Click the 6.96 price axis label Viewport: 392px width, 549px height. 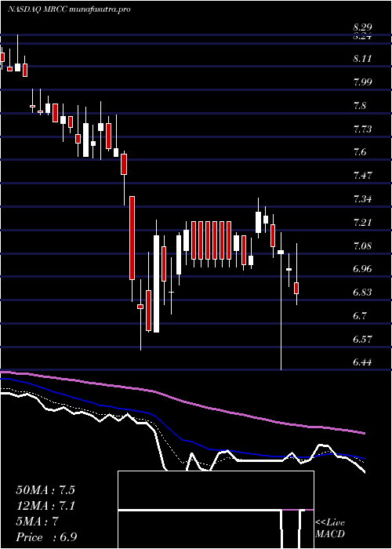[362, 269]
